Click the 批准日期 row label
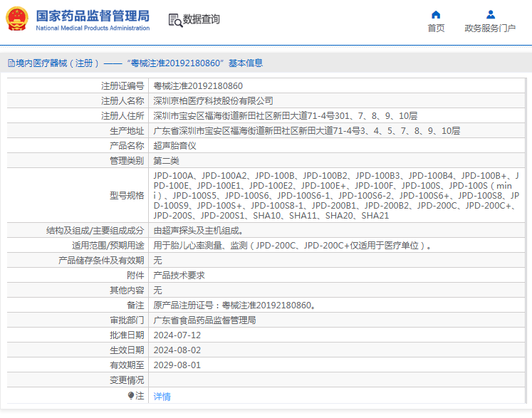The image size is (532, 418). click(127, 335)
